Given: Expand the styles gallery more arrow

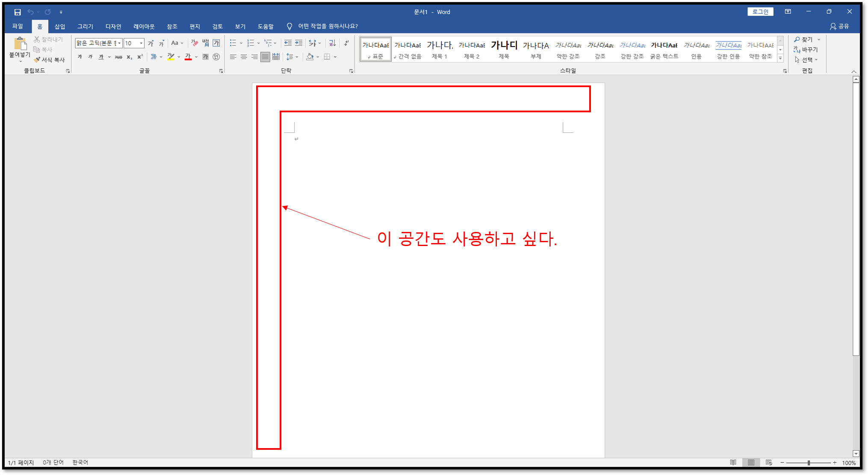Looking at the screenshot, I should tap(780, 59).
